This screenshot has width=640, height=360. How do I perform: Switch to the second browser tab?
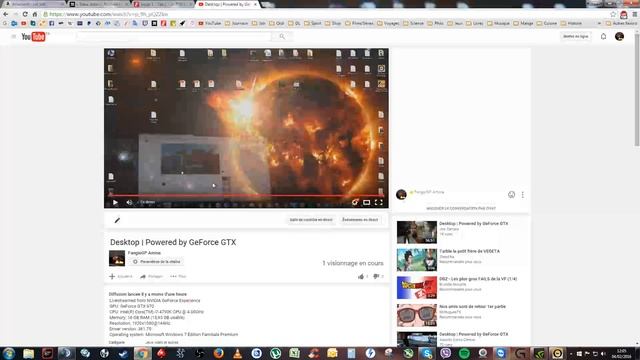pos(99,4)
